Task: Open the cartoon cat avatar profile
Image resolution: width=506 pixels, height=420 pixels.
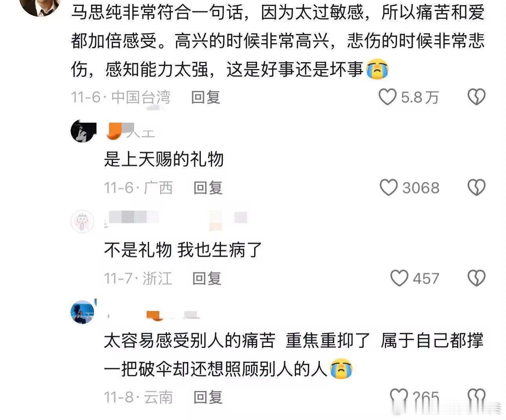Action: 82,222
